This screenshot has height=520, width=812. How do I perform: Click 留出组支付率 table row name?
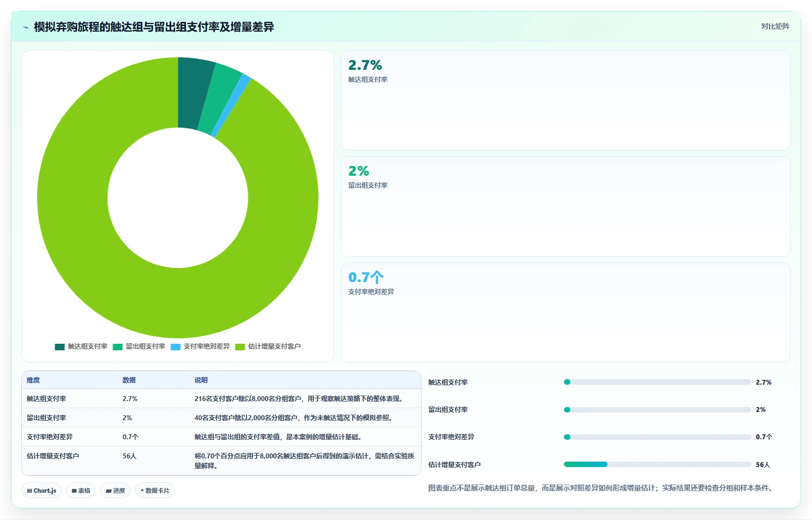(46, 418)
